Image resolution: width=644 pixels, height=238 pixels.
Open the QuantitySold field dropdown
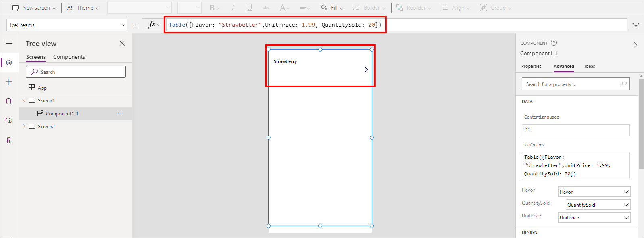[598, 205]
